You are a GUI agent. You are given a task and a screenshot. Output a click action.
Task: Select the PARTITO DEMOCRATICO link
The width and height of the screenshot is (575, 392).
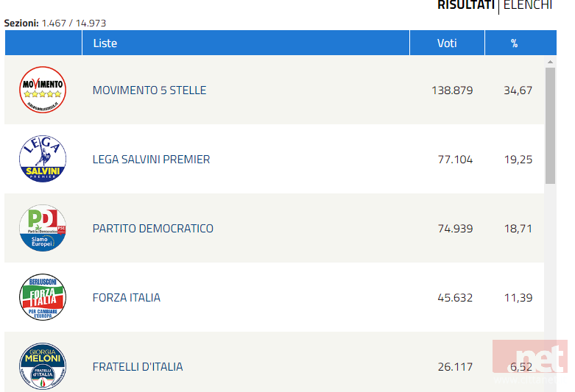(153, 228)
